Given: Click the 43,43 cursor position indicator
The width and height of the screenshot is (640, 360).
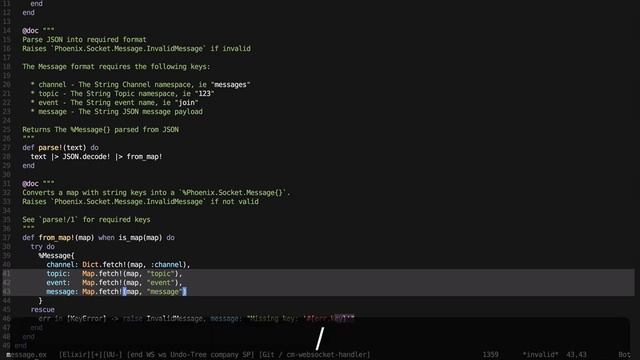Looking at the screenshot, I should tap(576, 355).
